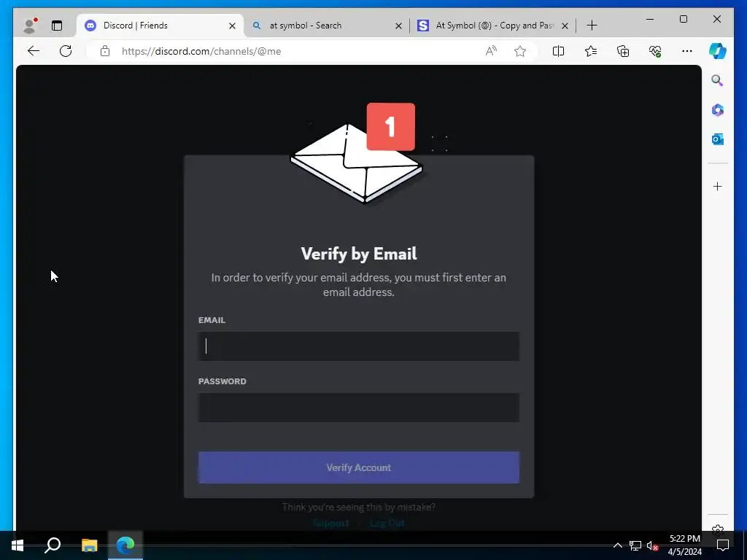747x560 pixels.
Task: Click the Log Out link
Action: [x=387, y=523]
